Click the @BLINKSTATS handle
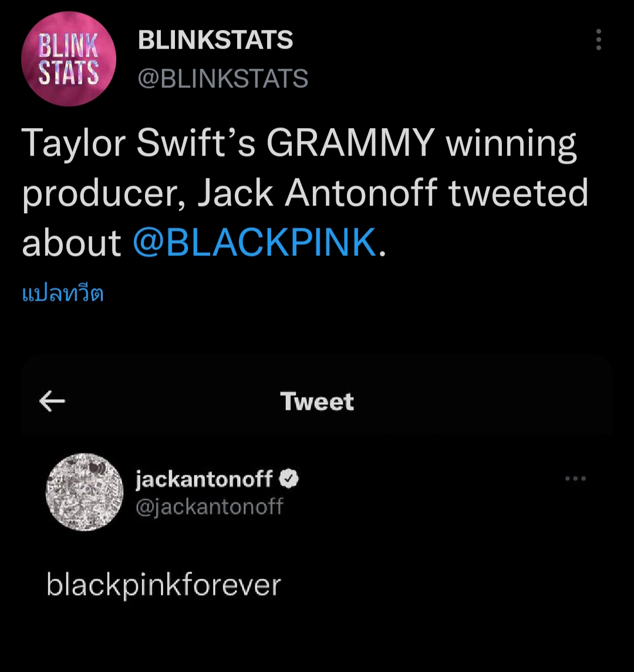This screenshot has height=672, width=634. coord(222,78)
